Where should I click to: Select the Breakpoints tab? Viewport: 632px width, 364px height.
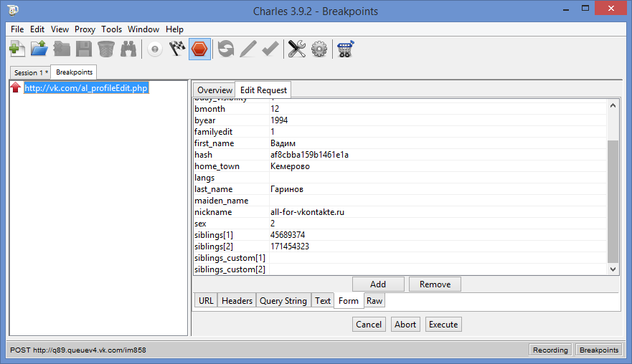pos(74,72)
